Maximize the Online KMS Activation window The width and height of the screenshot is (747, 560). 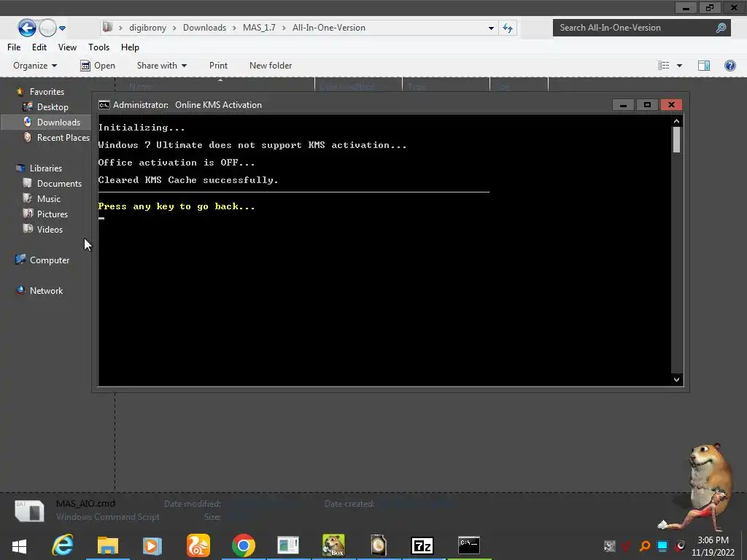pyautogui.click(x=647, y=105)
